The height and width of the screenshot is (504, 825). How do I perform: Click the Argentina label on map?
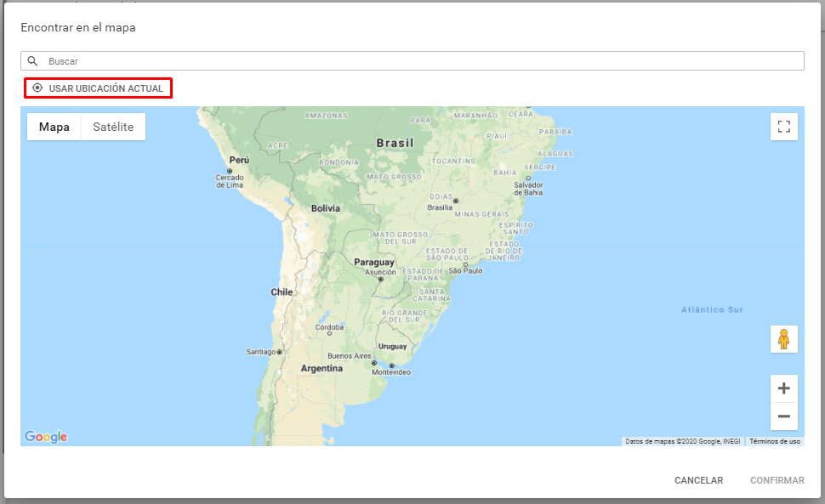point(321,368)
